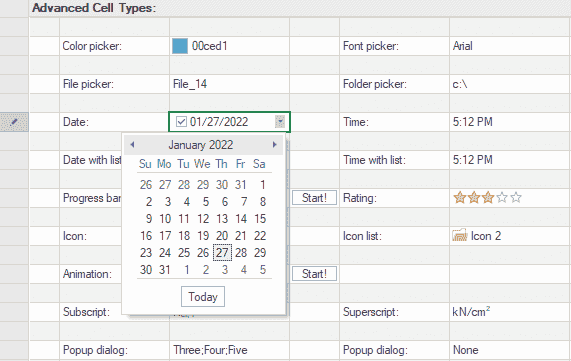Click Start! button next to Animation
This screenshot has width=571, height=361.
314,274
